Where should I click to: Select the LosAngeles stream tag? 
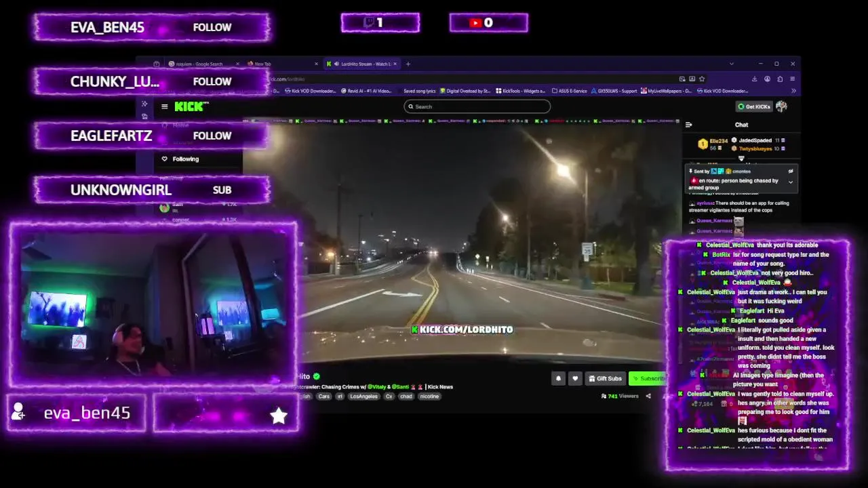(363, 396)
